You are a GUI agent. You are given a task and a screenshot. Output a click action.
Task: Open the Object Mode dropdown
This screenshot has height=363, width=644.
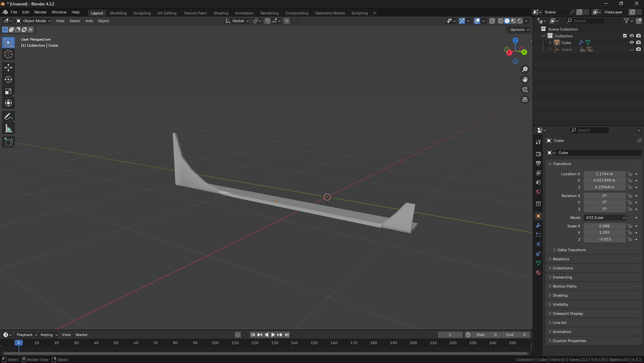(x=34, y=21)
